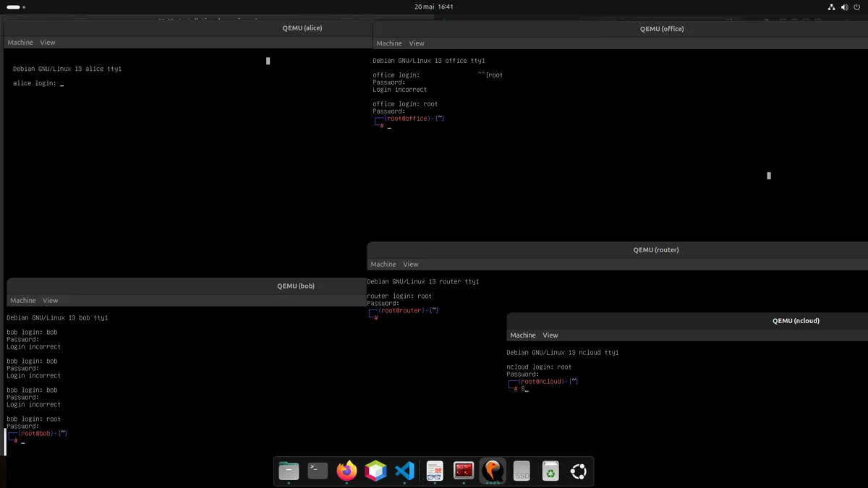Image resolution: width=868 pixels, height=488 pixels.
Task: Click the volume speaker icon in the top bar
Action: tap(846, 7)
